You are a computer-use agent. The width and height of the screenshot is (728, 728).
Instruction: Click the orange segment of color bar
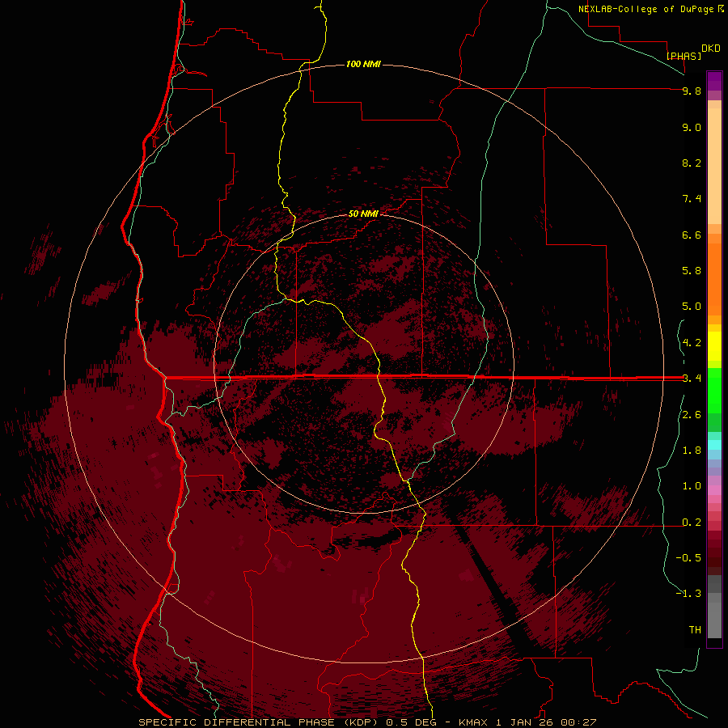(714, 278)
